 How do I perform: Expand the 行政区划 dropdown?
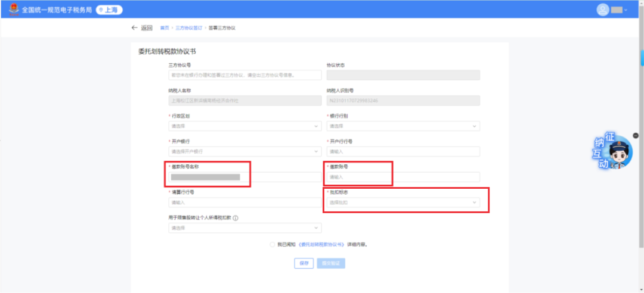[244, 126]
